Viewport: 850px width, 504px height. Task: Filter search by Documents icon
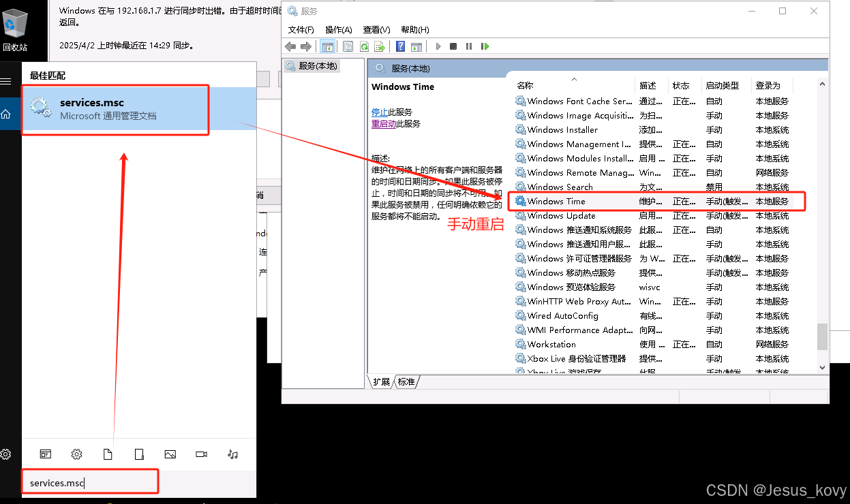(108, 454)
